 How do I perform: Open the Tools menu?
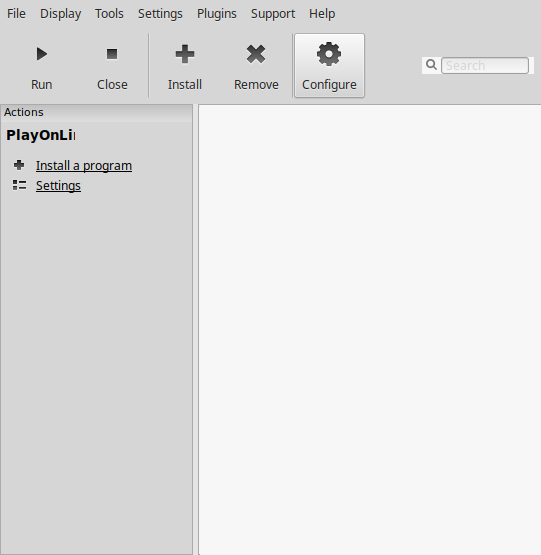click(x=109, y=14)
